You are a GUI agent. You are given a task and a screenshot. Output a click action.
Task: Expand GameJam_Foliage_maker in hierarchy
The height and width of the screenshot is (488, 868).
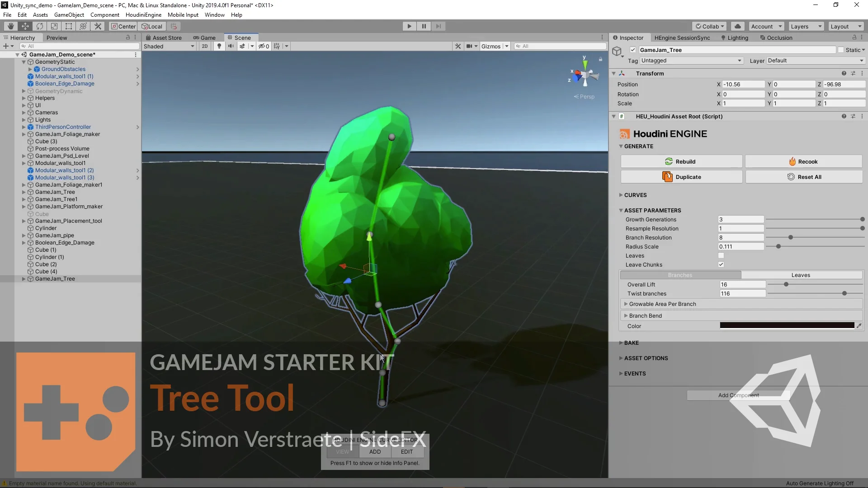[x=24, y=134]
